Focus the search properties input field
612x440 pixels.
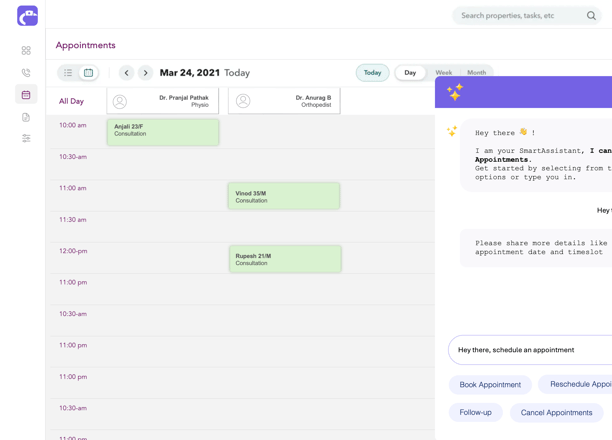tap(518, 16)
